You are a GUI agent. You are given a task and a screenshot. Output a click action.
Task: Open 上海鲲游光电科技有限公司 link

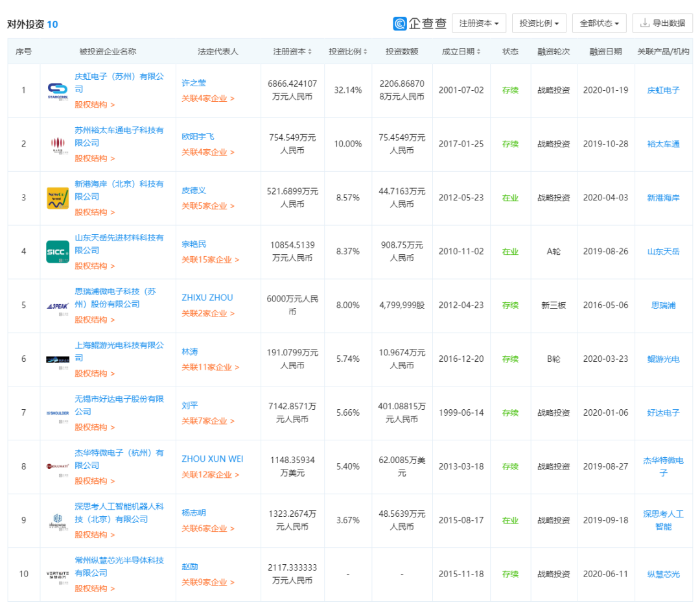point(119,351)
